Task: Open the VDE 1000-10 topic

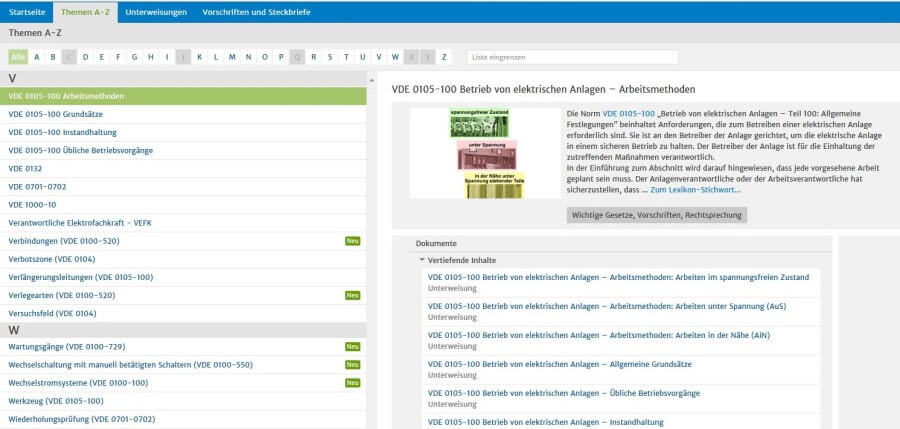Action: 183,204
